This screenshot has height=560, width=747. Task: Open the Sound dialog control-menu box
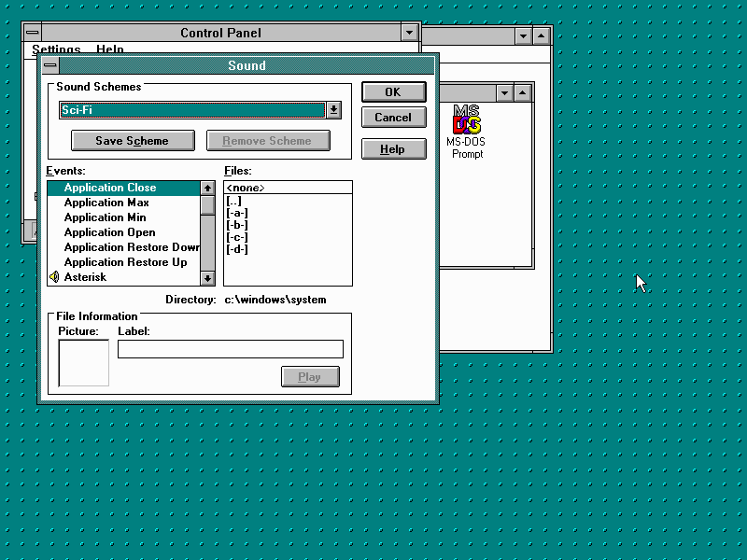pos(50,65)
